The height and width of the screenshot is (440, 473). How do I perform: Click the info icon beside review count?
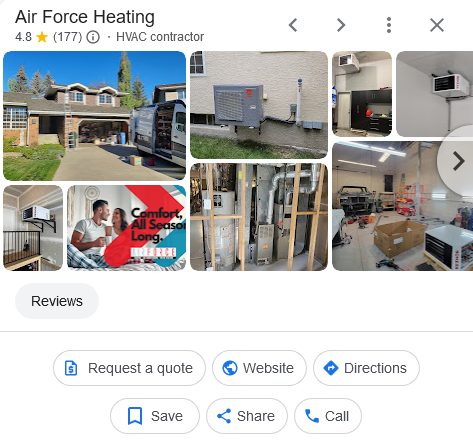point(93,37)
